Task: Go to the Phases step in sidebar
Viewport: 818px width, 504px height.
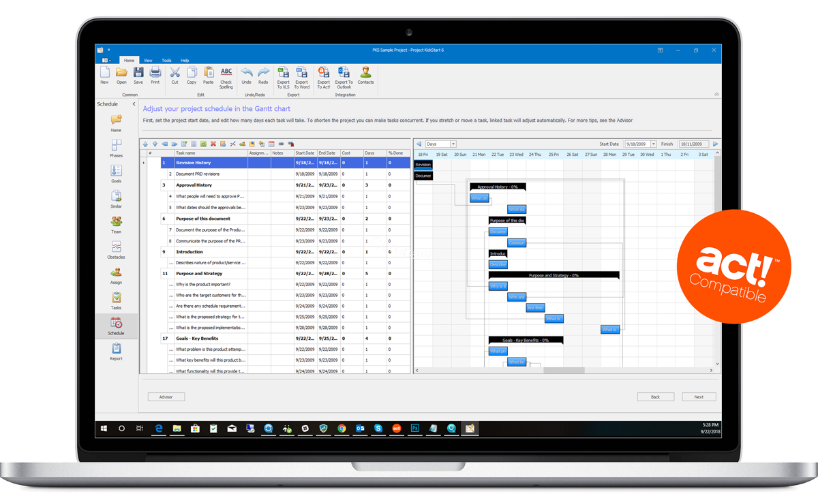Action: pyautogui.click(x=117, y=148)
